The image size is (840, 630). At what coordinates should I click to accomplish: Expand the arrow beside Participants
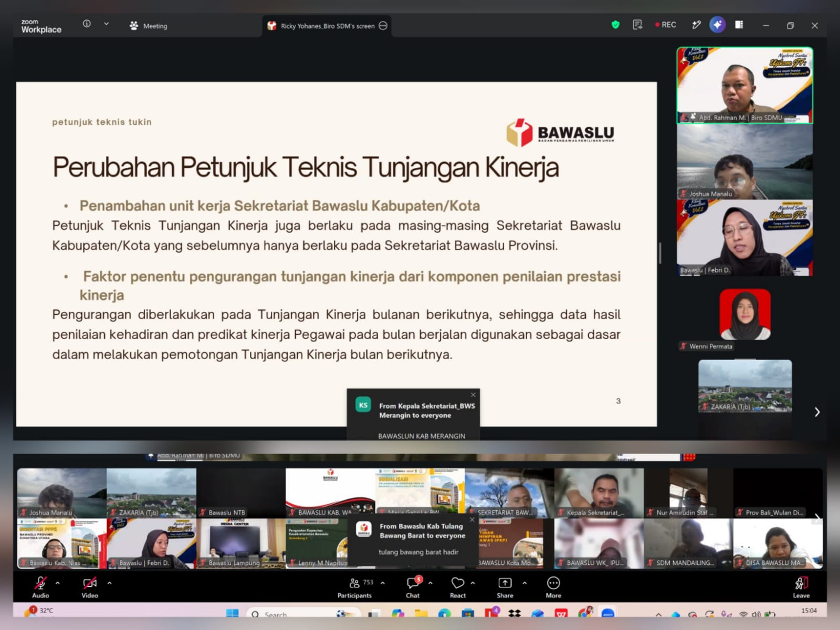383,583
